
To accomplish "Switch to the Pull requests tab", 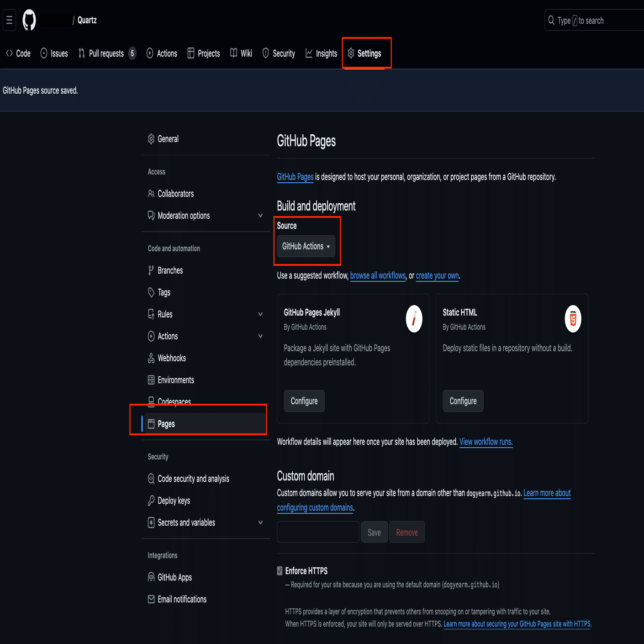I will [106, 53].
